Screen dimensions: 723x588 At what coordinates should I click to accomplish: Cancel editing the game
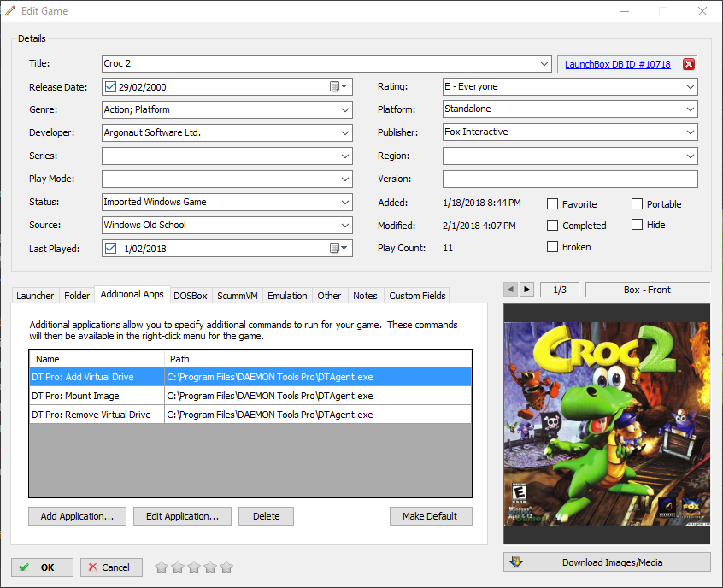pyautogui.click(x=111, y=567)
